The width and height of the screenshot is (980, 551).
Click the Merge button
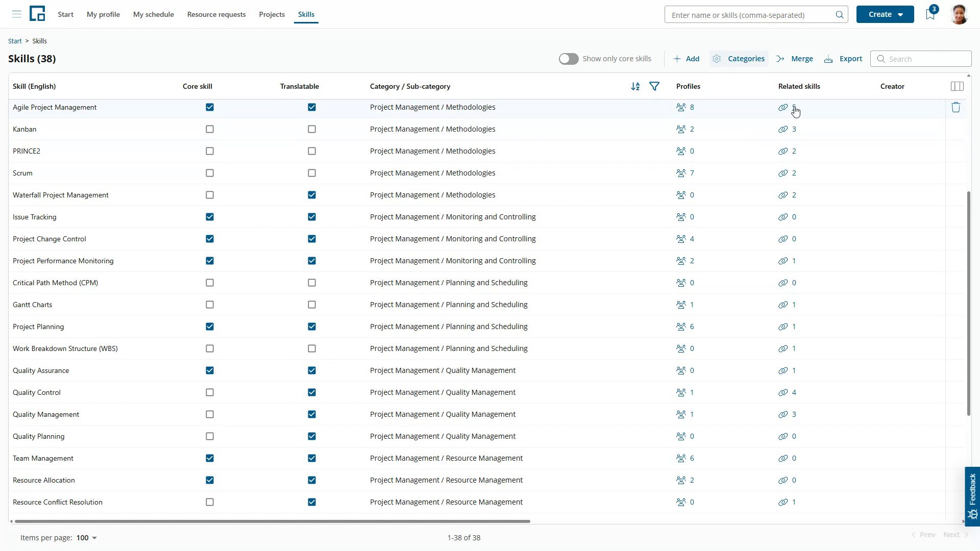tap(794, 59)
